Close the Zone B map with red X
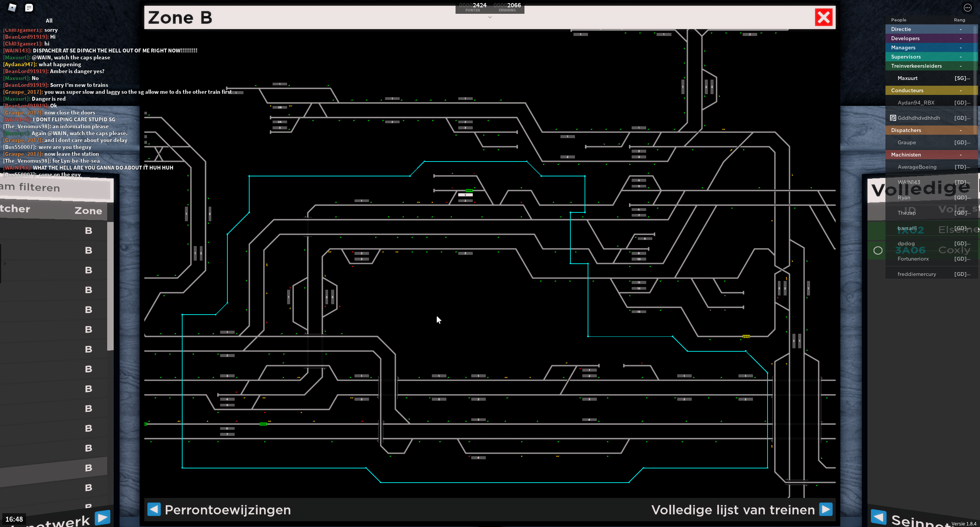The image size is (980, 527). (823, 18)
